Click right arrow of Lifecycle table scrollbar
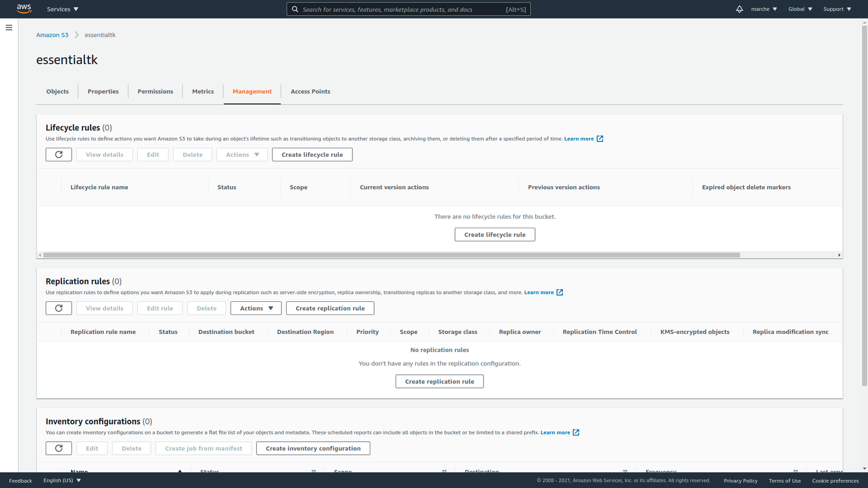Viewport: 868px width, 488px height. pyautogui.click(x=839, y=255)
